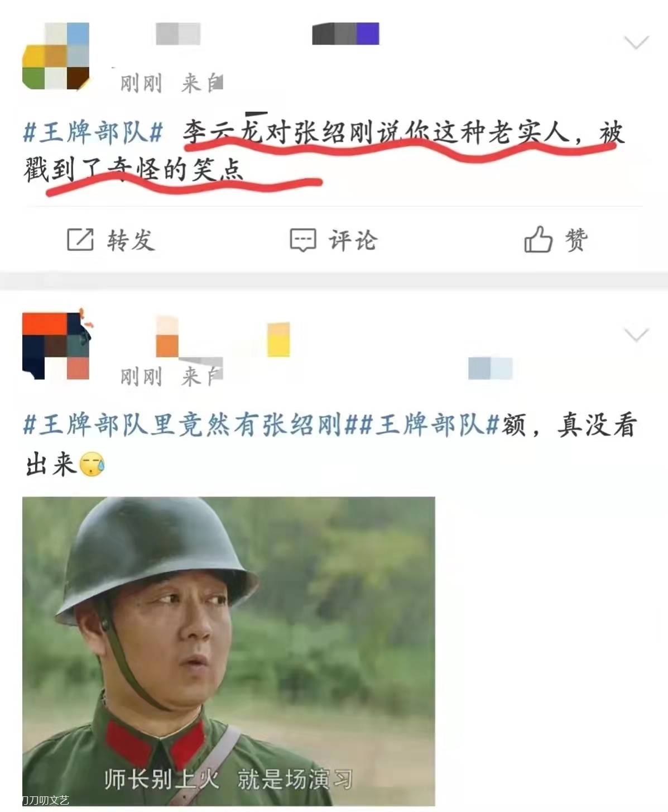Open the soldier helmet image thumbnail
Screen dimensions: 668x812
click(x=228, y=651)
